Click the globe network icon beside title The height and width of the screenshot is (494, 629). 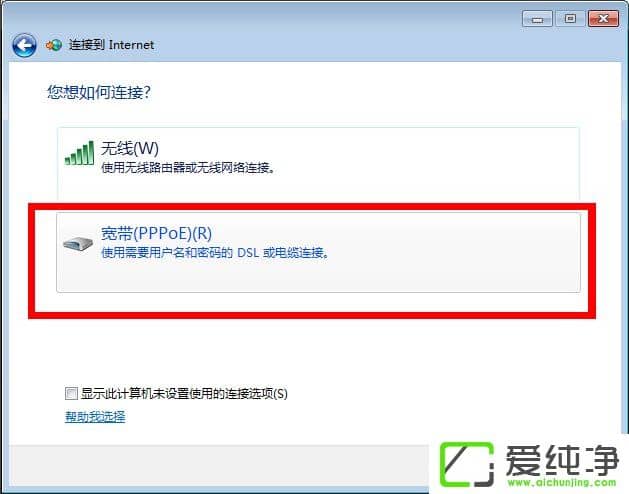(x=54, y=45)
